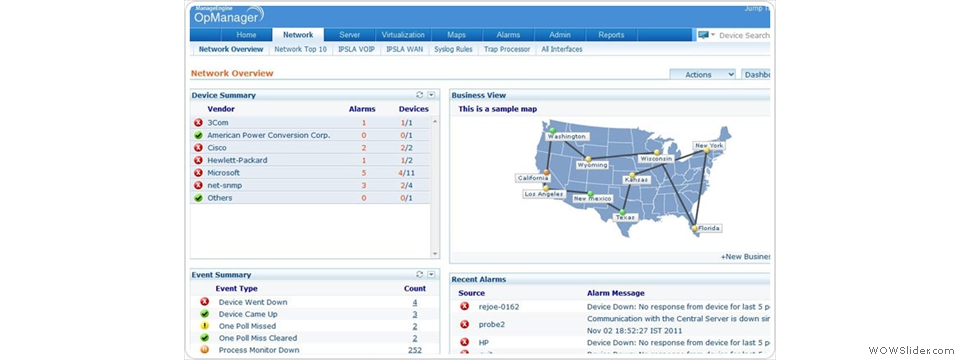Select the Network tab
This screenshot has height=360, width=960.
(x=298, y=35)
